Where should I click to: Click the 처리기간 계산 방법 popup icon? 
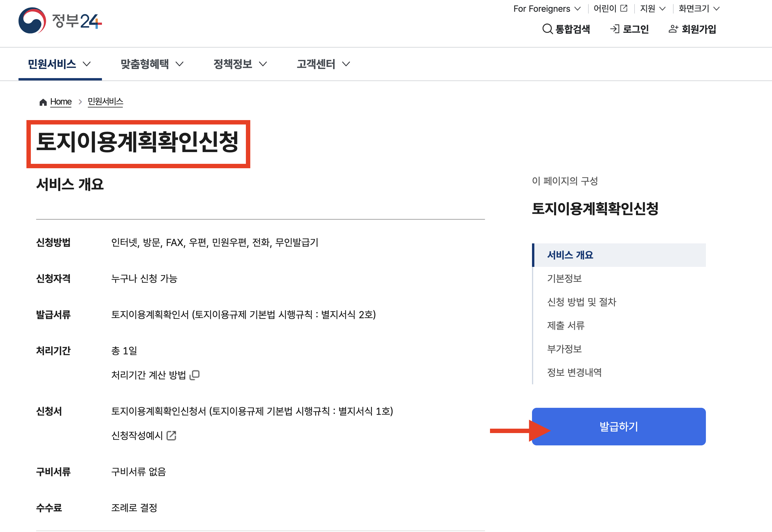tap(195, 375)
